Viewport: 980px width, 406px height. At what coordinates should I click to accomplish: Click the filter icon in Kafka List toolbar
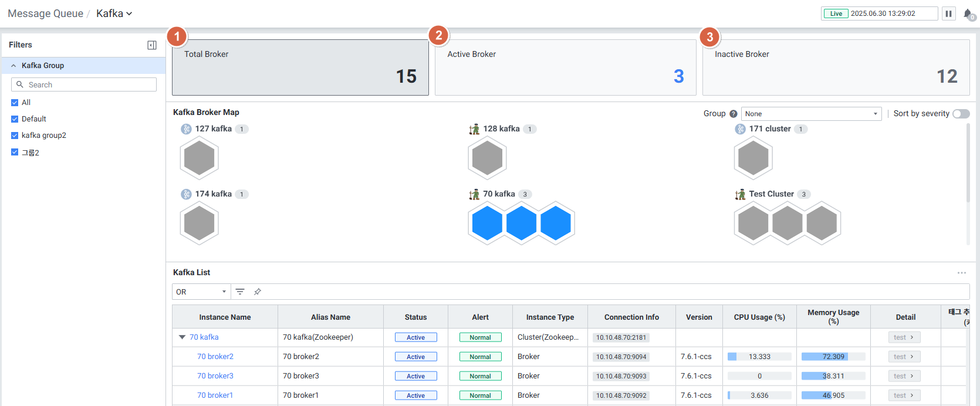point(240,292)
